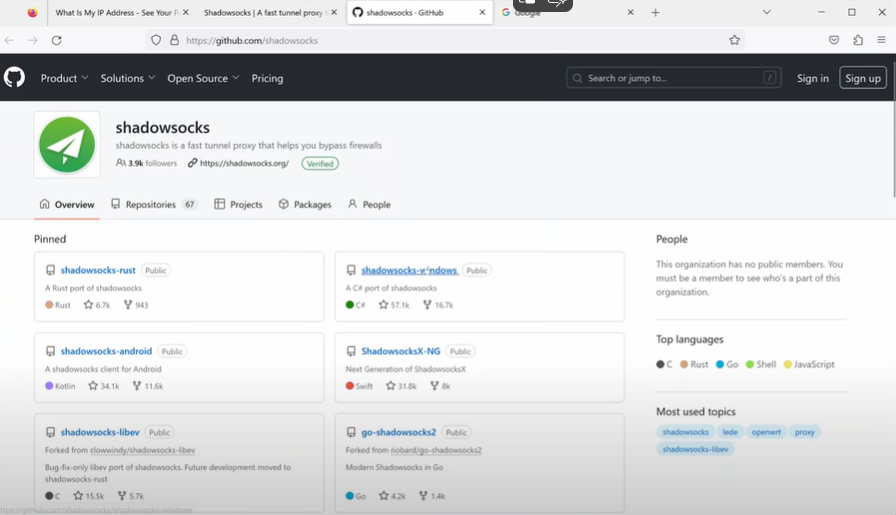Click the GitHub logo in the header

pos(14,77)
